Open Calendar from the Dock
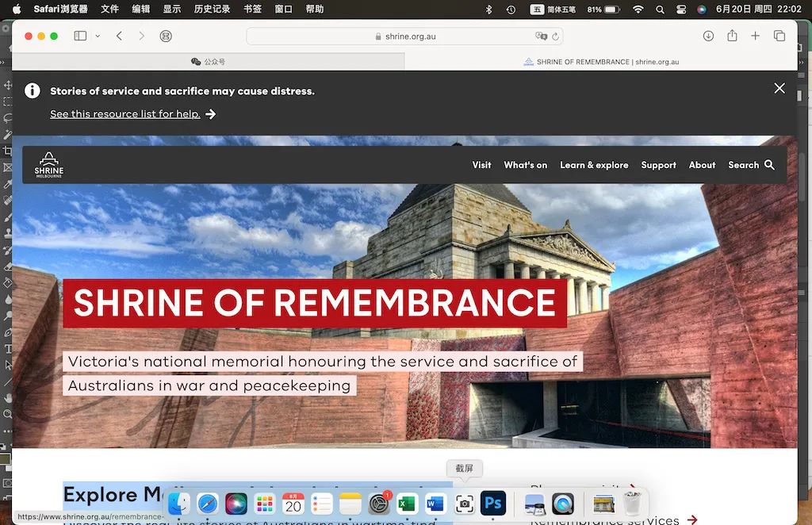Screen dimensions: 812x525 293,504
